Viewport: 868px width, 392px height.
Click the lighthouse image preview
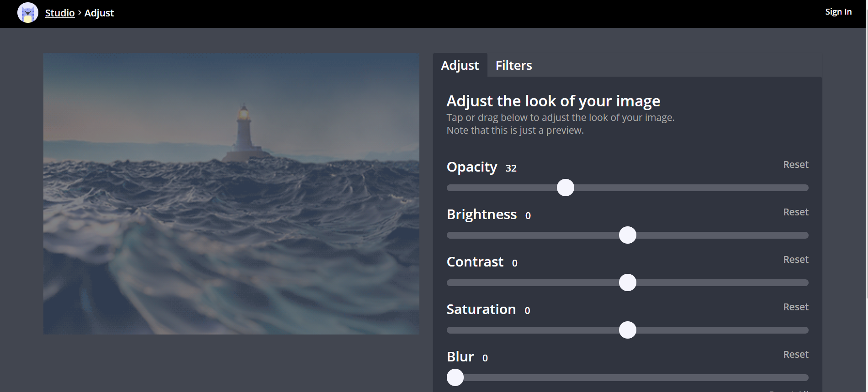(x=231, y=193)
